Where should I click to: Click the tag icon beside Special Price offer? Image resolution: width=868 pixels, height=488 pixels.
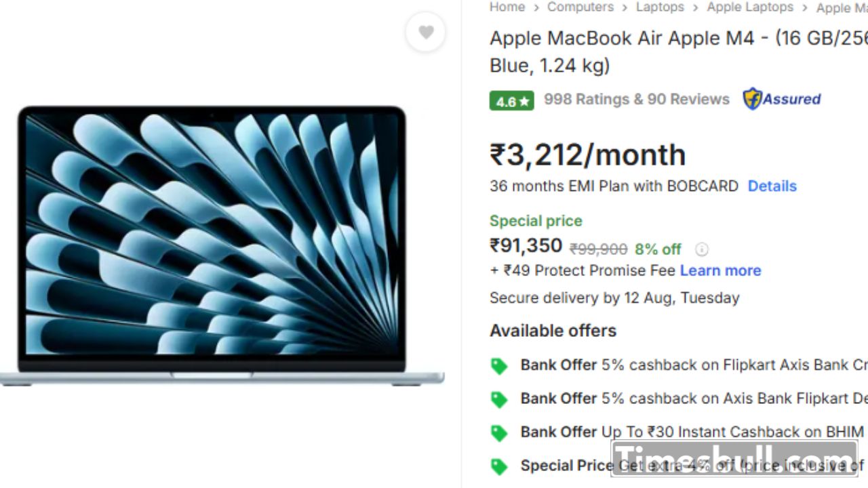pyautogui.click(x=499, y=466)
